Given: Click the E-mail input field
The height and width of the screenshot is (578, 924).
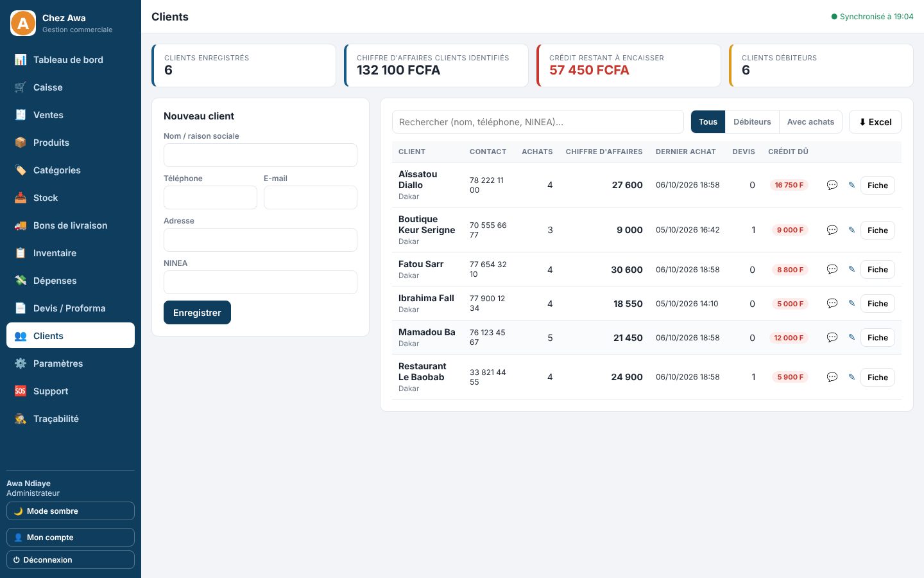Looking at the screenshot, I should coord(311,198).
